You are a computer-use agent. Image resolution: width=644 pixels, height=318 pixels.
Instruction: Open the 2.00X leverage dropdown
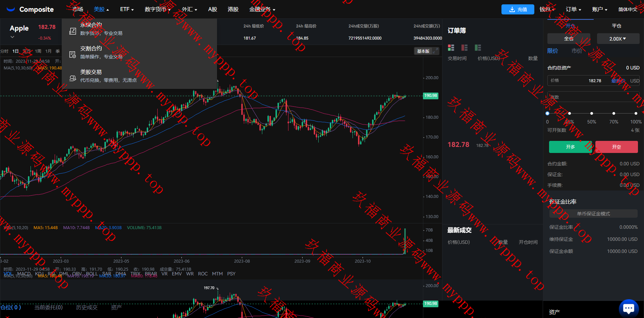coord(618,39)
